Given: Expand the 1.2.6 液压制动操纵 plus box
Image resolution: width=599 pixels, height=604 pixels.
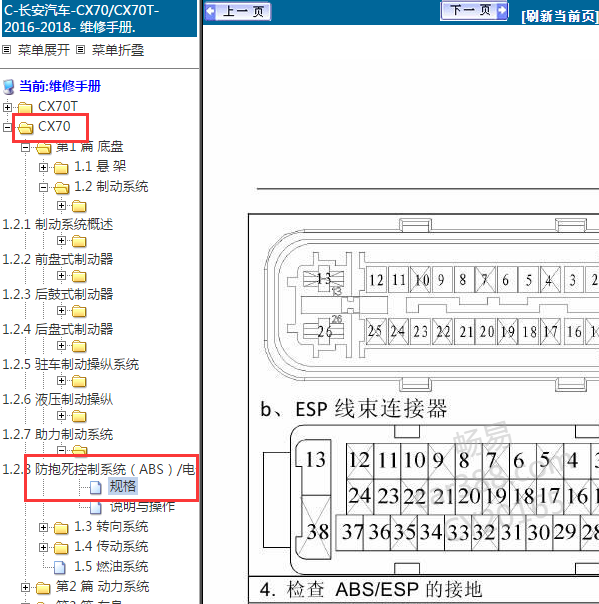Looking at the screenshot, I should point(61,381).
